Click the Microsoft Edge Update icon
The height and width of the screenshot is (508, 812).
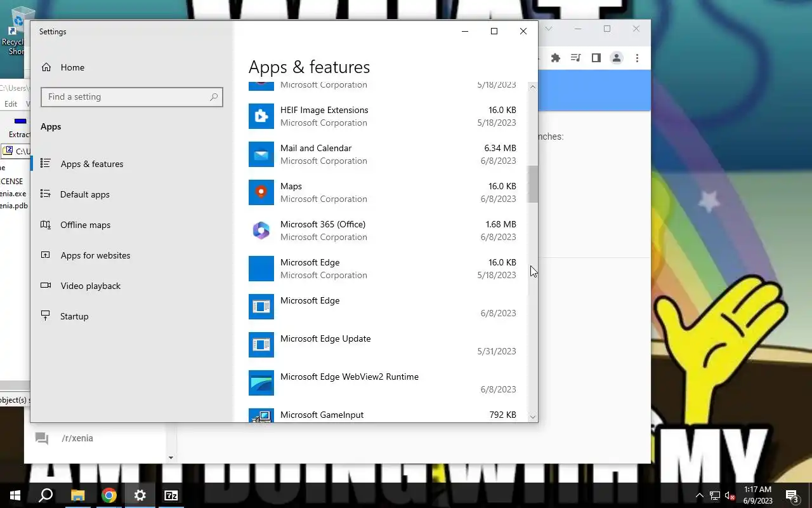point(261,345)
